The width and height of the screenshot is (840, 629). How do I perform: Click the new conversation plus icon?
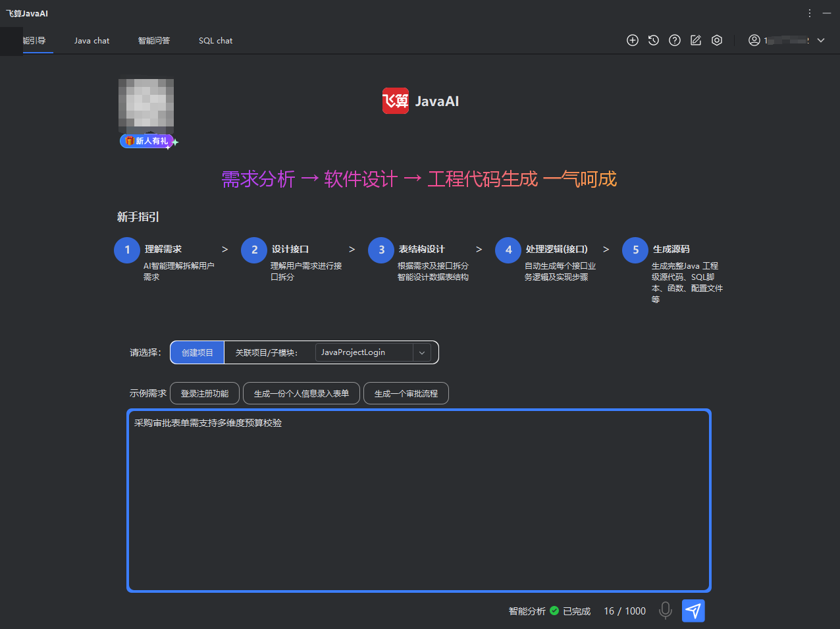pos(632,40)
